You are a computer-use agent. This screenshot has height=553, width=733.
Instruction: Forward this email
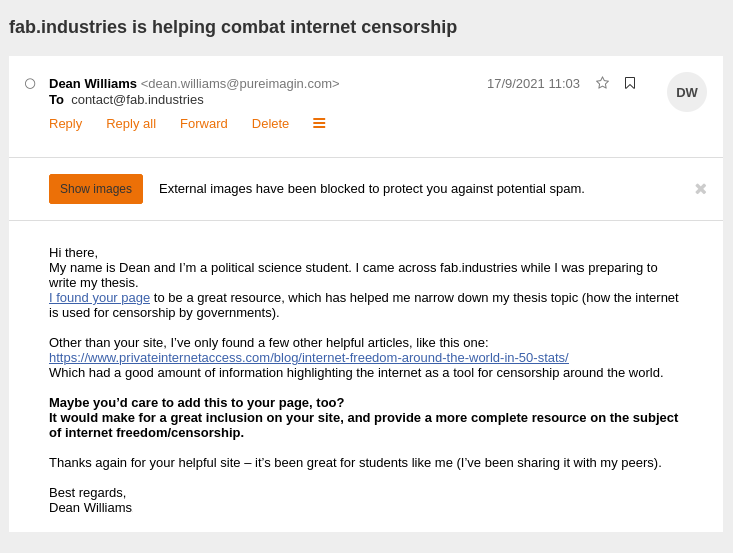click(203, 124)
